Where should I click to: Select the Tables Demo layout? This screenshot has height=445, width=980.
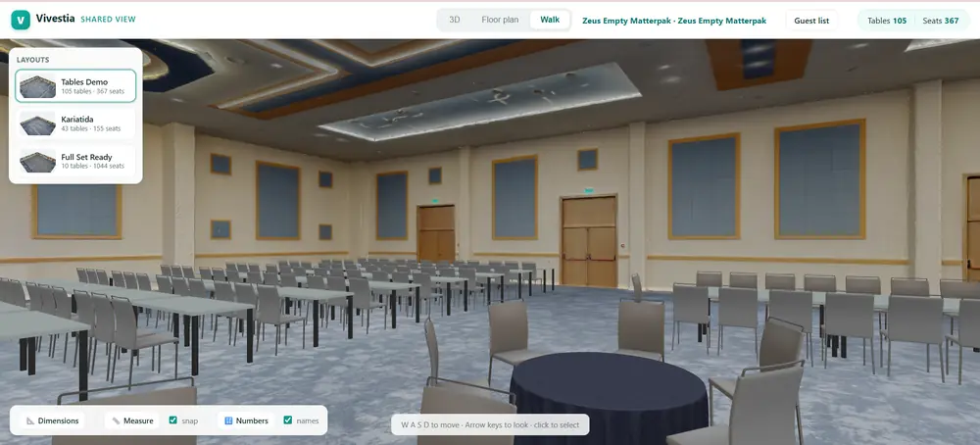75,86
